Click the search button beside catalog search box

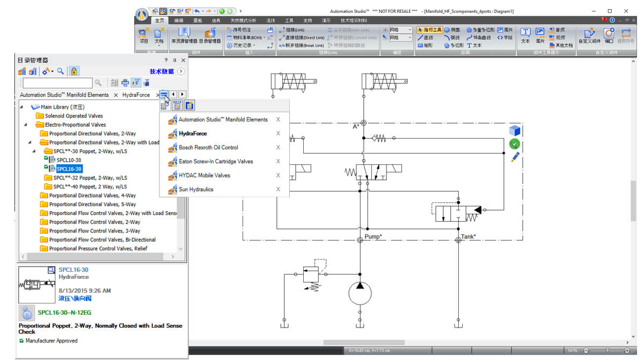(x=98, y=83)
